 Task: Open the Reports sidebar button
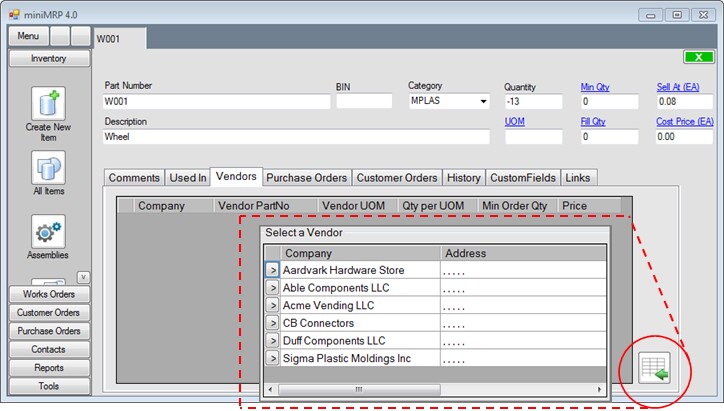point(48,367)
